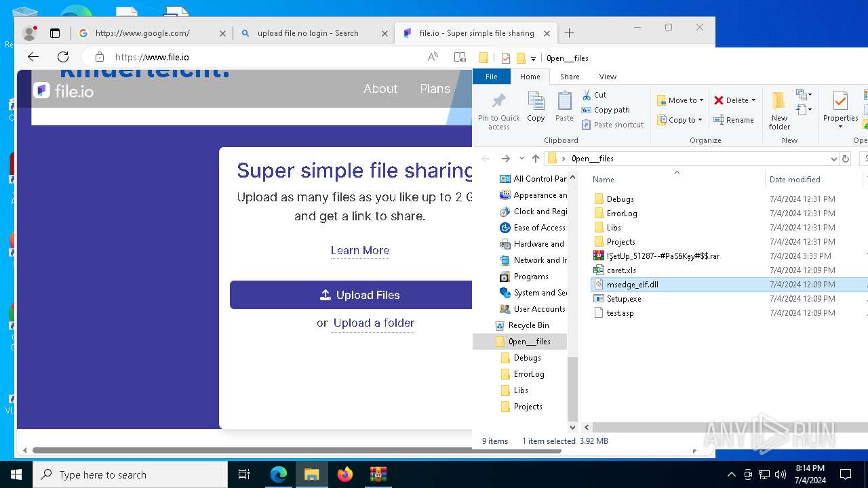This screenshot has height=488, width=868.
Task: Click the Paste icon in ribbon
Action: 564,107
